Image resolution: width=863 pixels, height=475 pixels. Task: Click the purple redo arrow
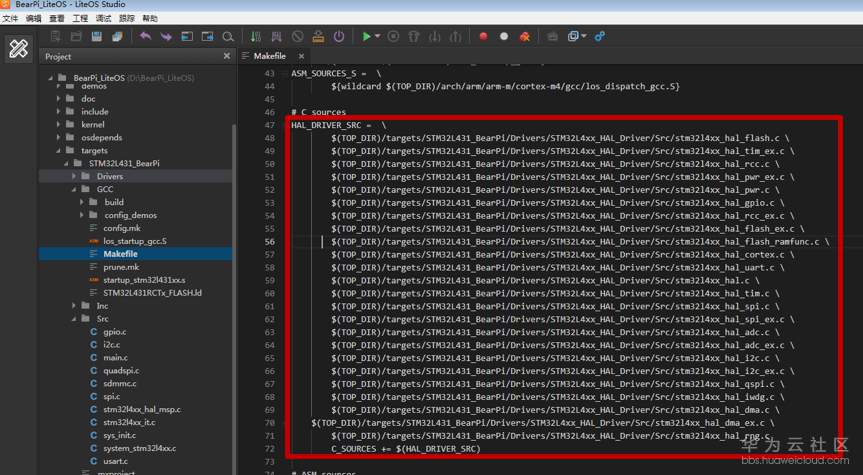coord(166,37)
